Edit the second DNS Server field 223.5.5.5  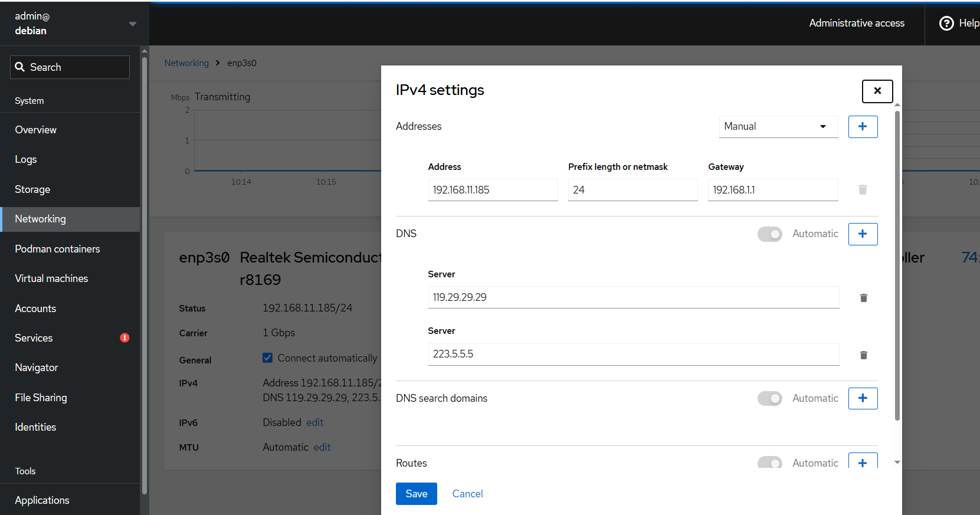coord(634,355)
